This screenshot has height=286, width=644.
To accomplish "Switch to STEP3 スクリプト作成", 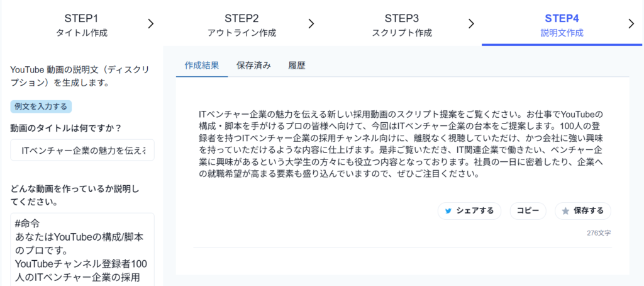I will [x=402, y=25].
